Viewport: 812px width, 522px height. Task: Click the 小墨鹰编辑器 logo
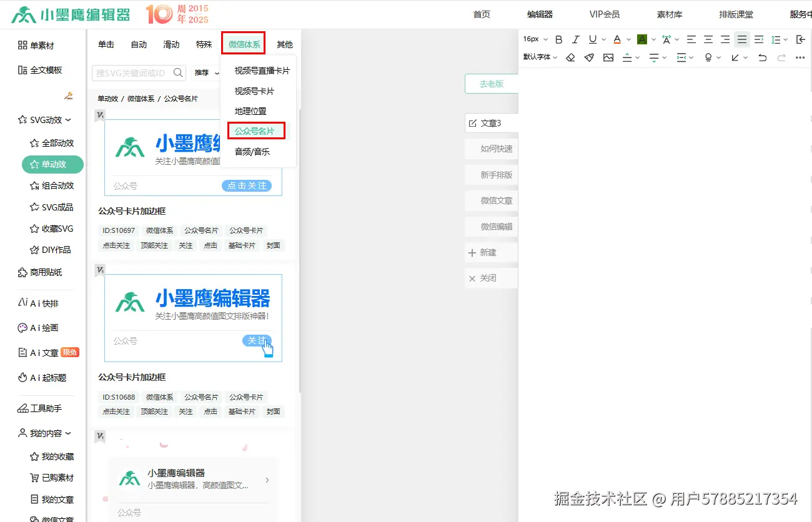[71, 14]
